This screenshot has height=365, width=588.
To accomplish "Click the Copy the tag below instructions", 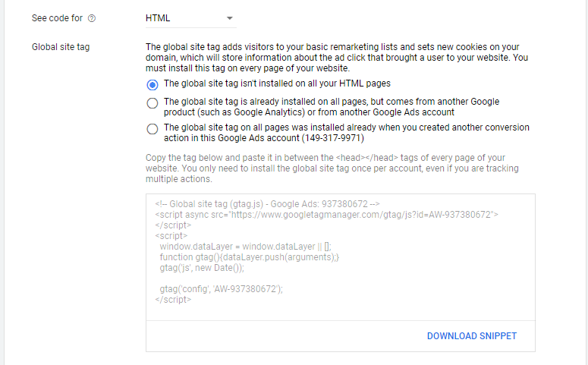I will (332, 168).
